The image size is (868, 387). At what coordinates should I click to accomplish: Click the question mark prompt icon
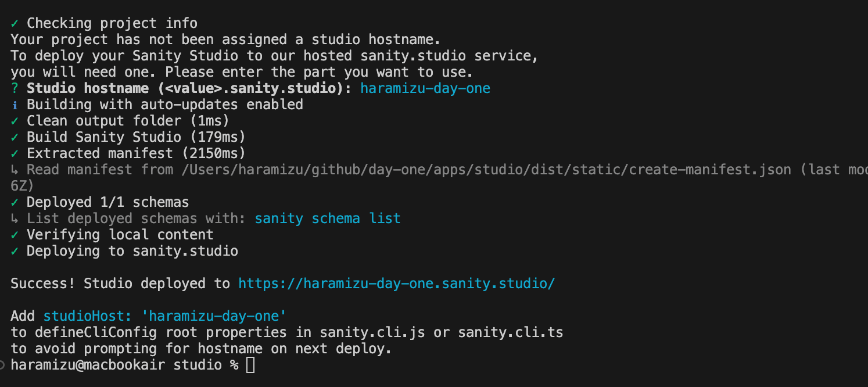pos(15,88)
